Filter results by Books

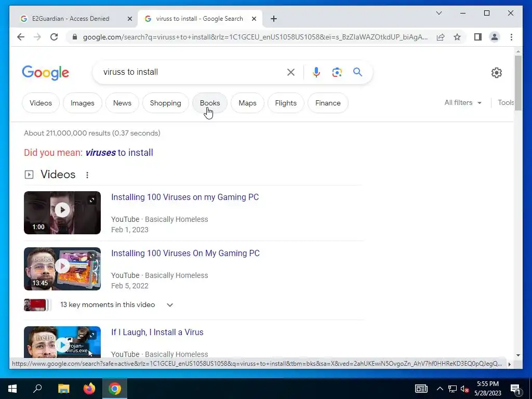210,103
